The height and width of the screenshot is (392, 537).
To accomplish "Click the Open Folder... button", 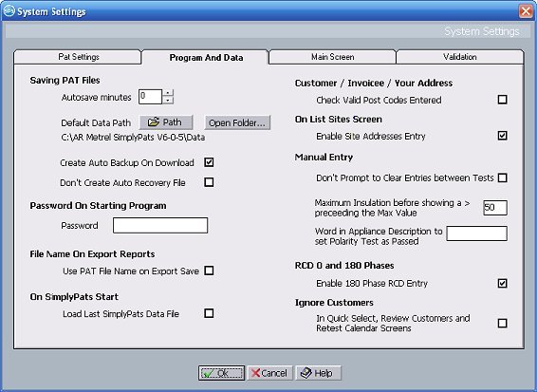I will [237, 122].
